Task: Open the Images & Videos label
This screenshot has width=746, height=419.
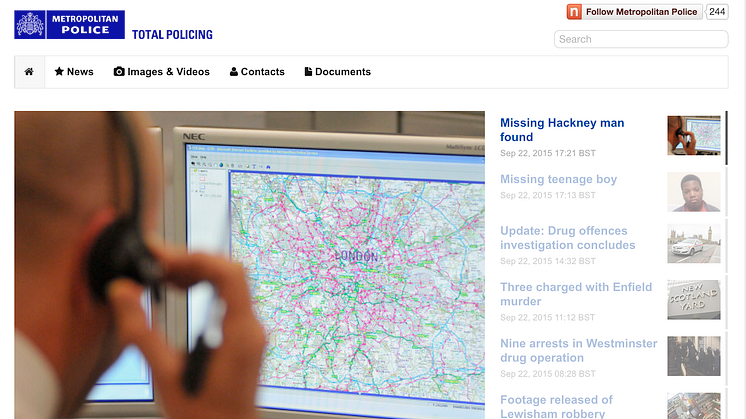Action: pyautogui.click(x=168, y=72)
